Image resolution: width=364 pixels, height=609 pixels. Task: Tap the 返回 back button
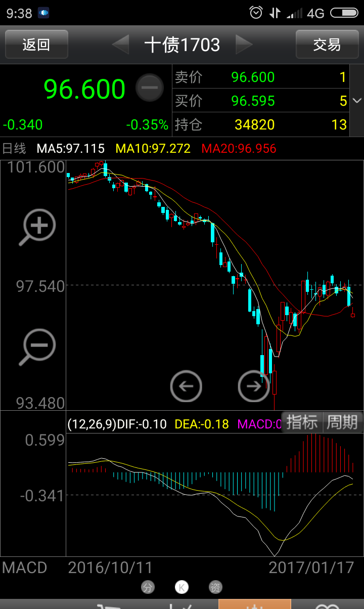click(36, 45)
